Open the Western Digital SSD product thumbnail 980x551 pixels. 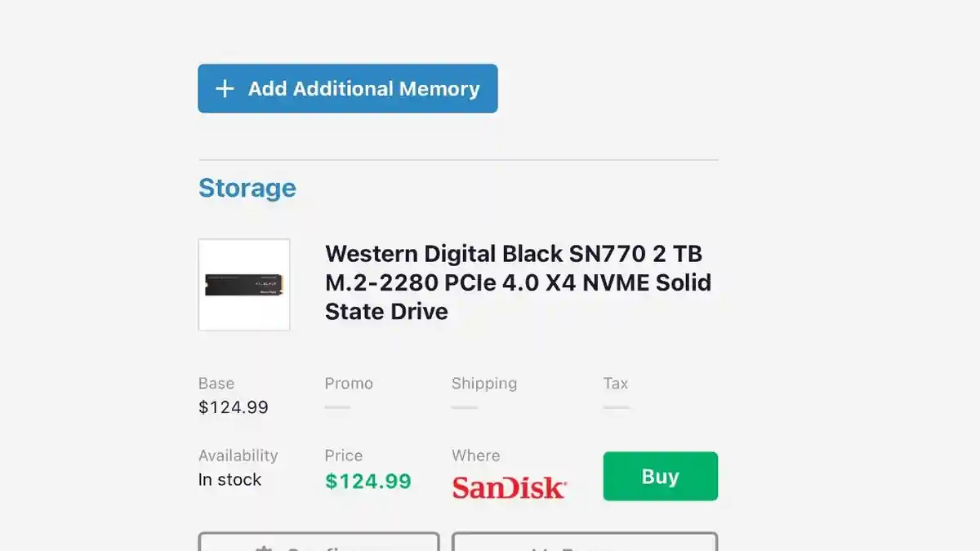click(244, 285)
